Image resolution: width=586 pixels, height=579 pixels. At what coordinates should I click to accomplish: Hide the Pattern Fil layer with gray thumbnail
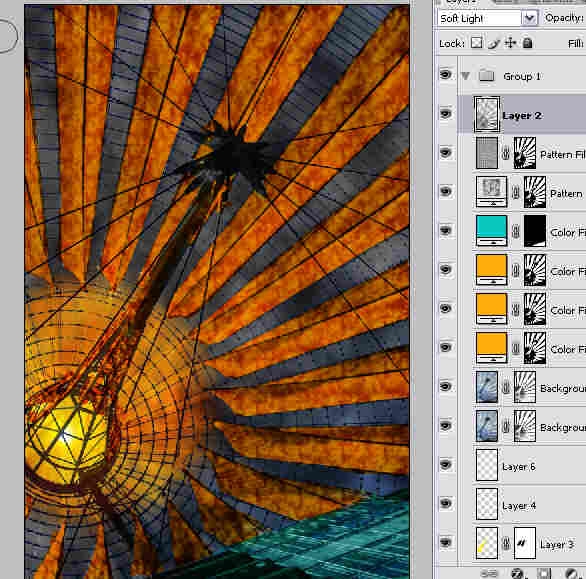(x=445, y=152)
